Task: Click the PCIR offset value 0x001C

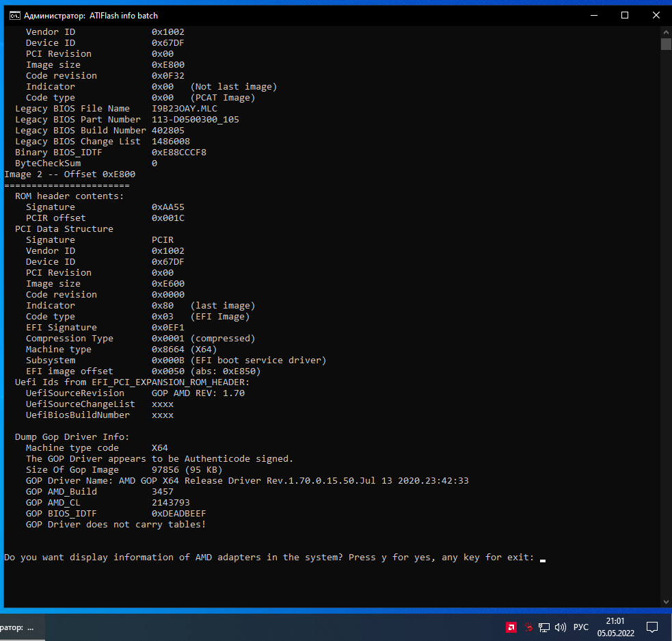Action: 168,218
